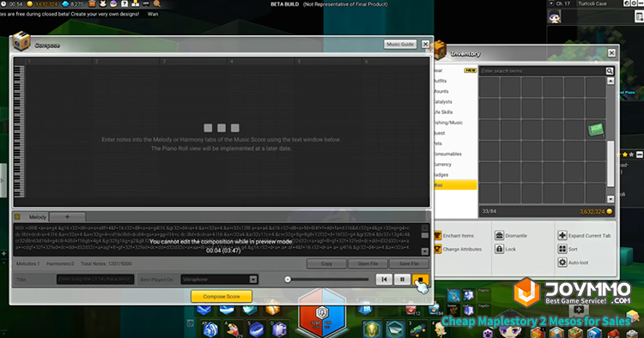Stop the composition preview
Image resolution: width=644 pixels, height=338 pixels.
420,280
